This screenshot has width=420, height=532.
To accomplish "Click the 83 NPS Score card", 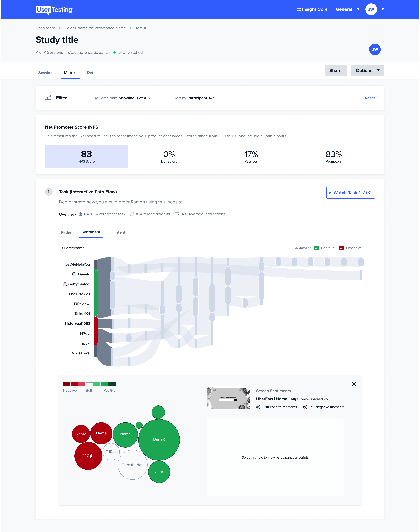I will tap(86, 157).
